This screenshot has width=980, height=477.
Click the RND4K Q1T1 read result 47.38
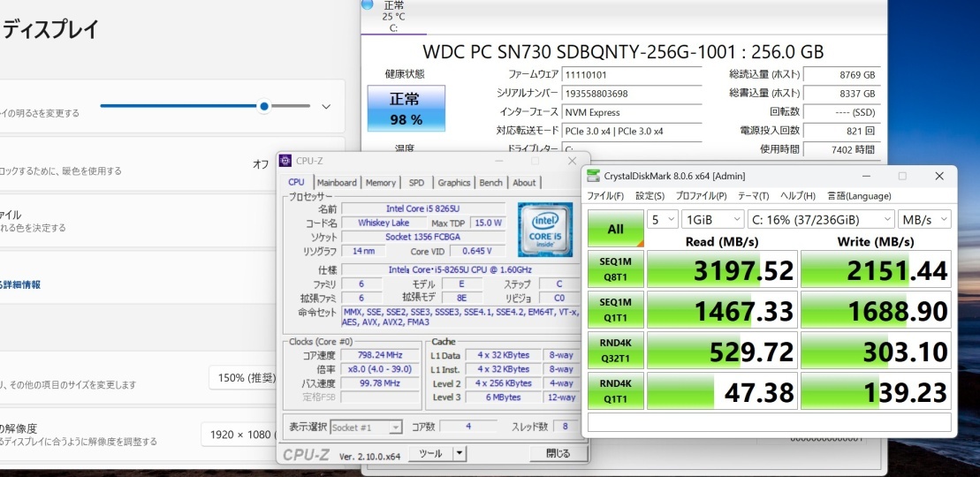pos(723,390)
